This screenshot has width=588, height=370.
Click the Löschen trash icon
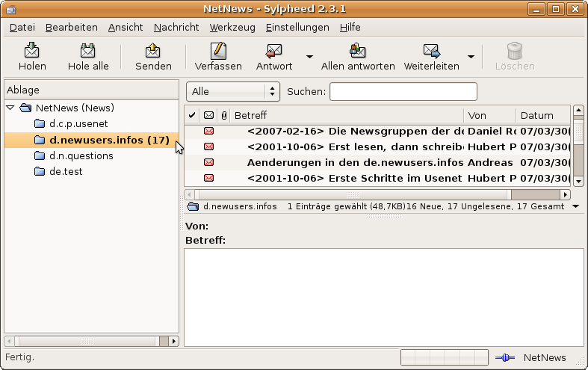click(x=515, y=50)
